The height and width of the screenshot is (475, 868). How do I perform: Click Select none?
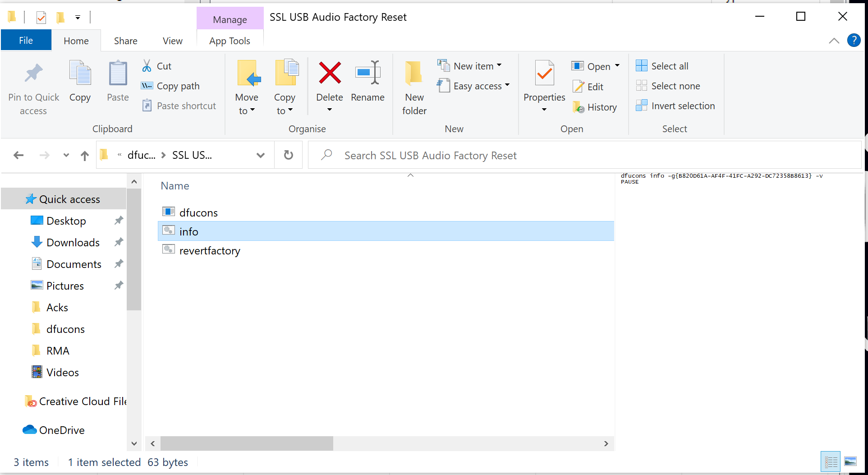[668, 86]
